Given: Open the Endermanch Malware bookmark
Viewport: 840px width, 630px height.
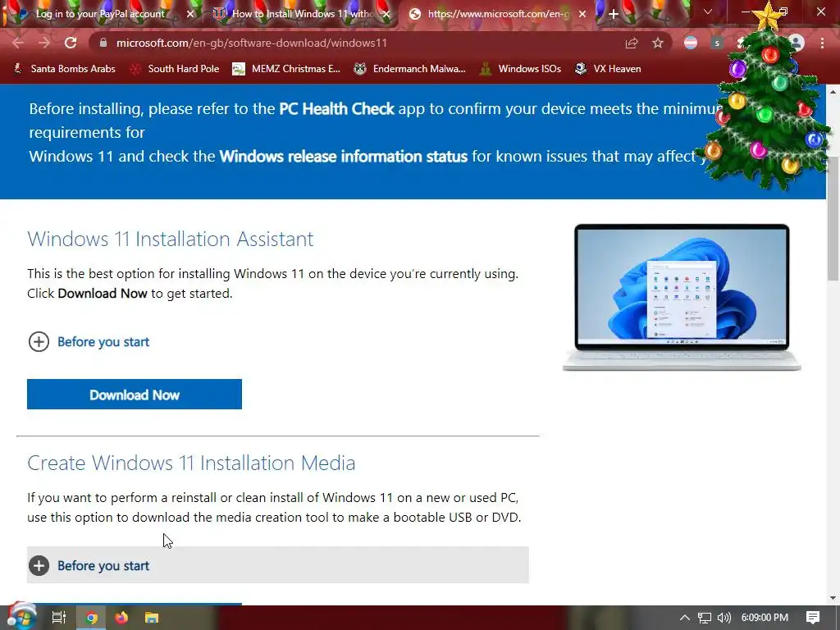Looking at the screenshot, I should (x=410, y=69).
